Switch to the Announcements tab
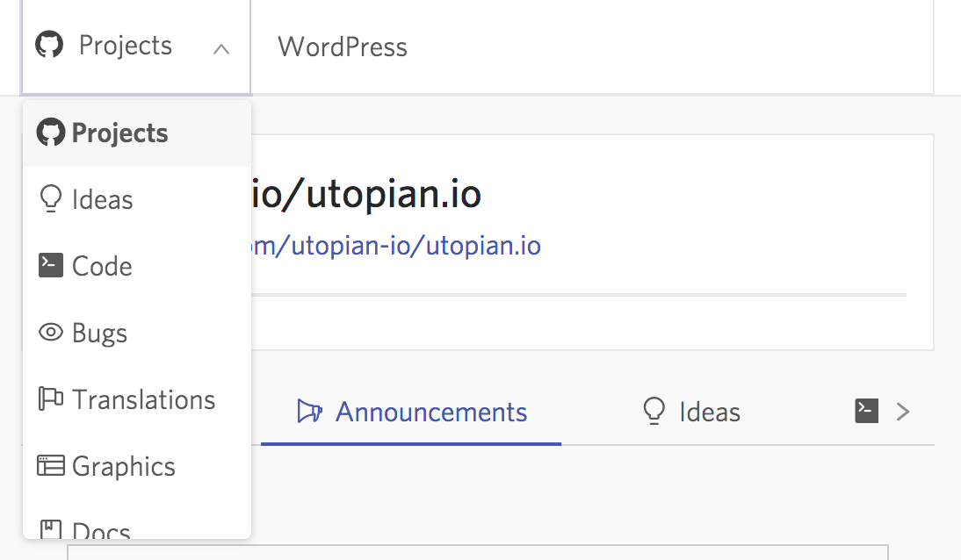This screenshot has height=560, width=961. click(x=430, y=412)
